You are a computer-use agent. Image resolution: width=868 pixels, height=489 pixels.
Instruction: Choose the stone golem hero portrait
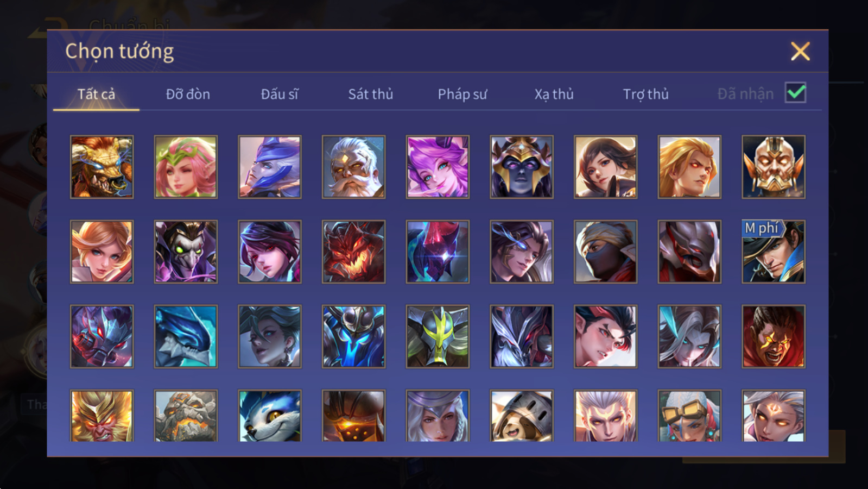pyautogui.click(x=186, y=416)
